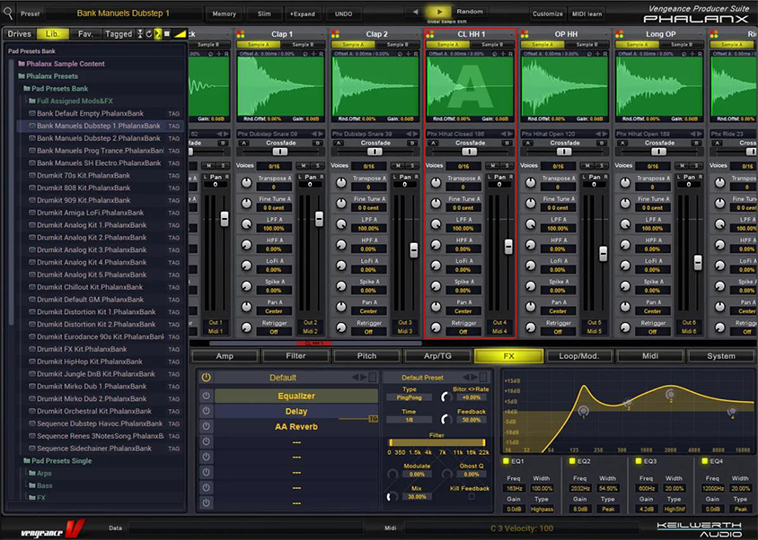Click the MIDI learn button
This screenshot has height=540, width=758.
(x=588, y=14)
